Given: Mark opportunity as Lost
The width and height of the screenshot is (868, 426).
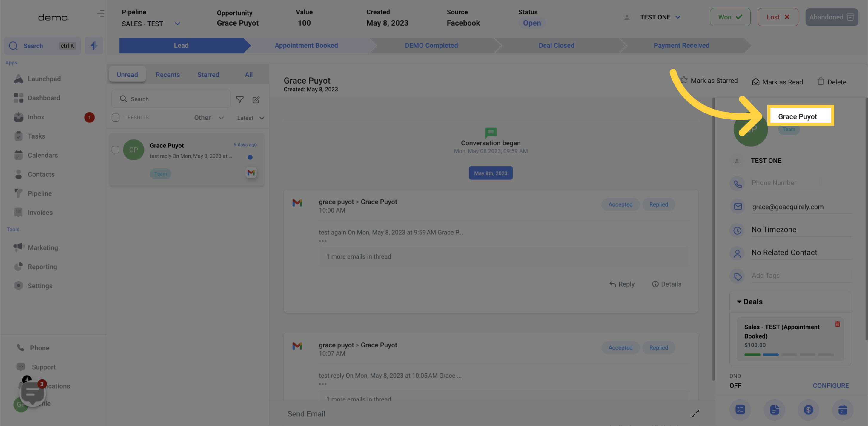Looking at the screenshot, I should click(778, 17).
